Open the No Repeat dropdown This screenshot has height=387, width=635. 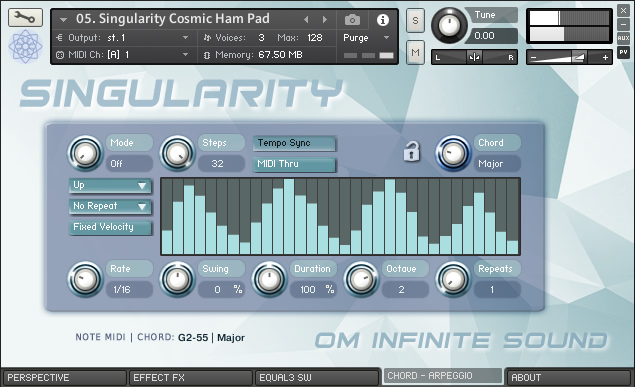point(110,206)
